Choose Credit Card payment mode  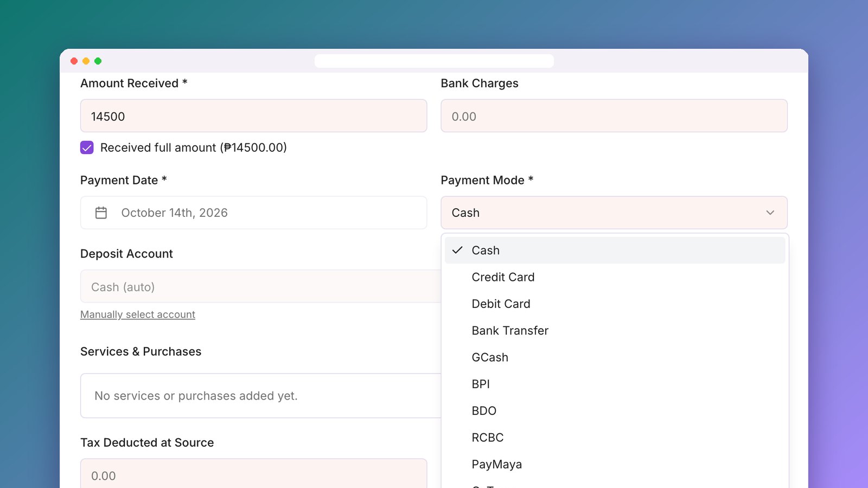(x=615, y=277)
